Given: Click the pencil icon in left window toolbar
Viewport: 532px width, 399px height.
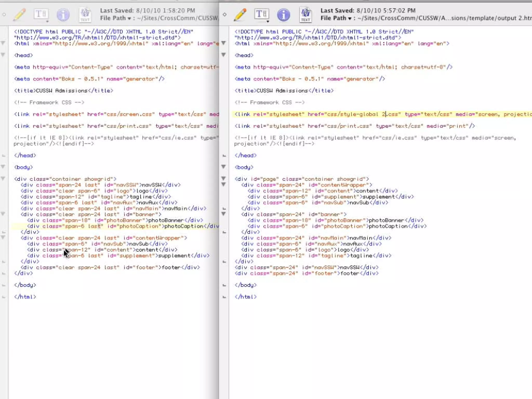Looking at the screenshot, I should (19, 15).
